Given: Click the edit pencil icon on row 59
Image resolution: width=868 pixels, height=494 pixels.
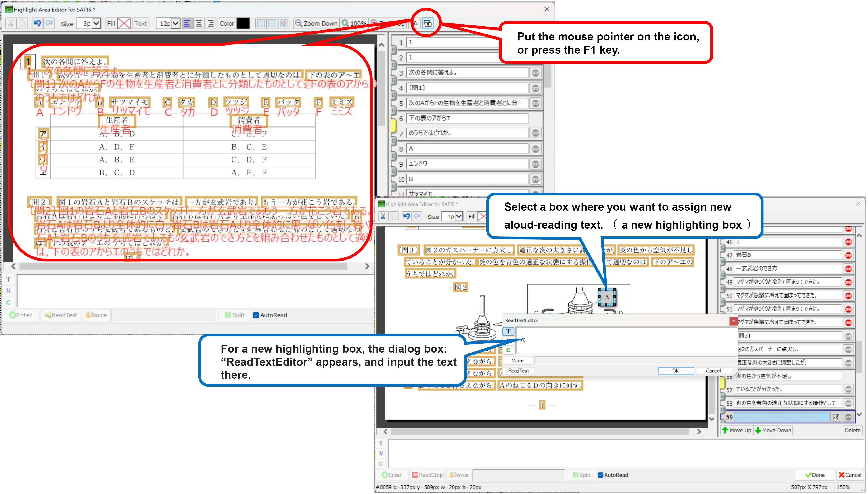Looking at the screenshot, I should [x=836, y=417].
